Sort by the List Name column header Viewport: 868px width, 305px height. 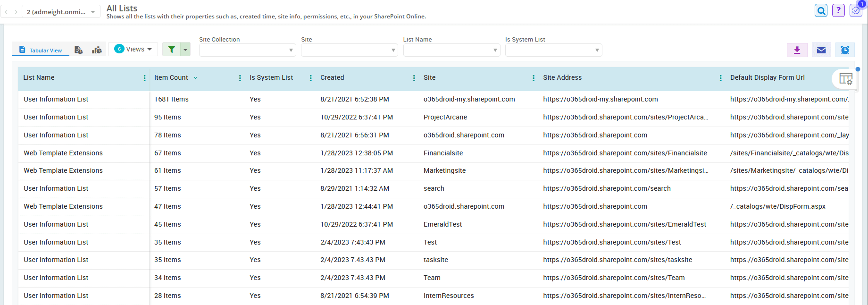(39, 77)
